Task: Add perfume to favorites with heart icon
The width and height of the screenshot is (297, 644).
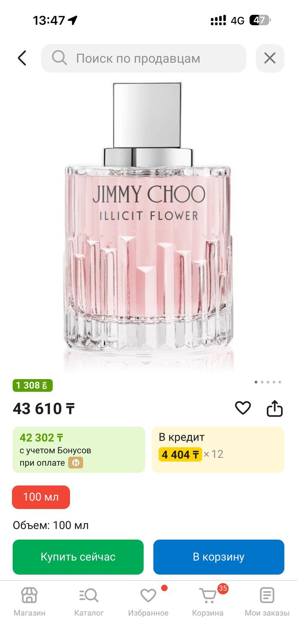Action: [x=243, y=408]
